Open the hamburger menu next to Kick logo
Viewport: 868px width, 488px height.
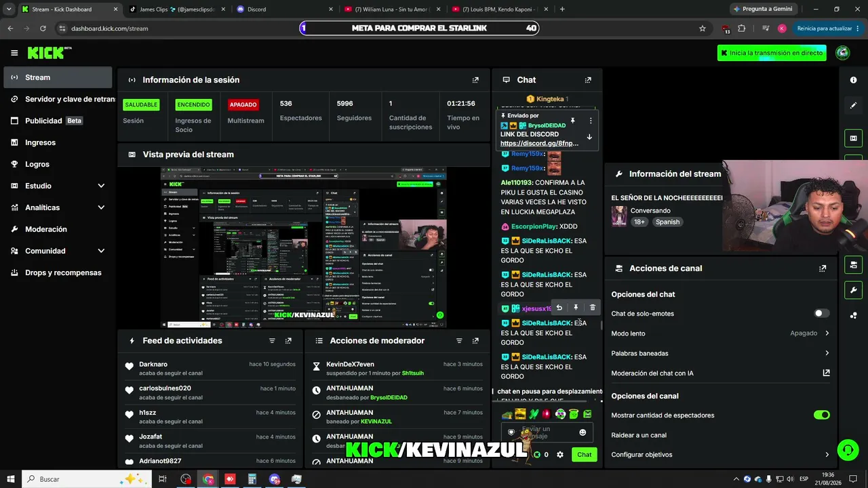[x=14, y=53]
